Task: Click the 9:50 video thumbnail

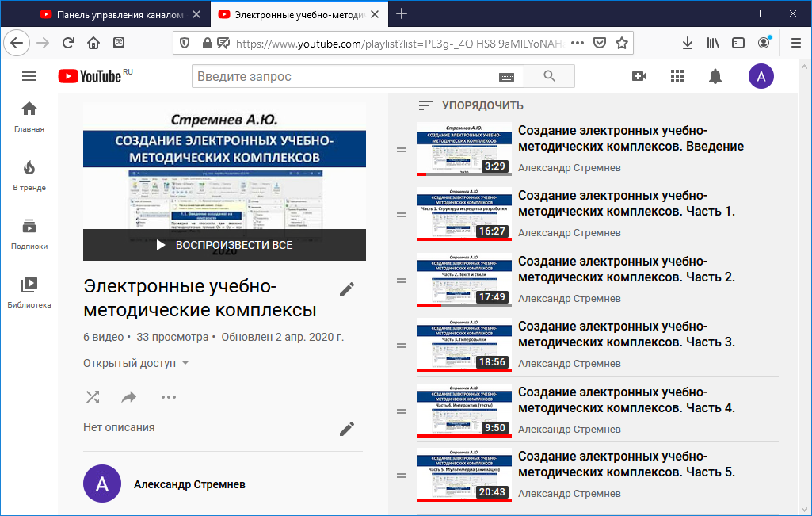Action: click(464, 411)
